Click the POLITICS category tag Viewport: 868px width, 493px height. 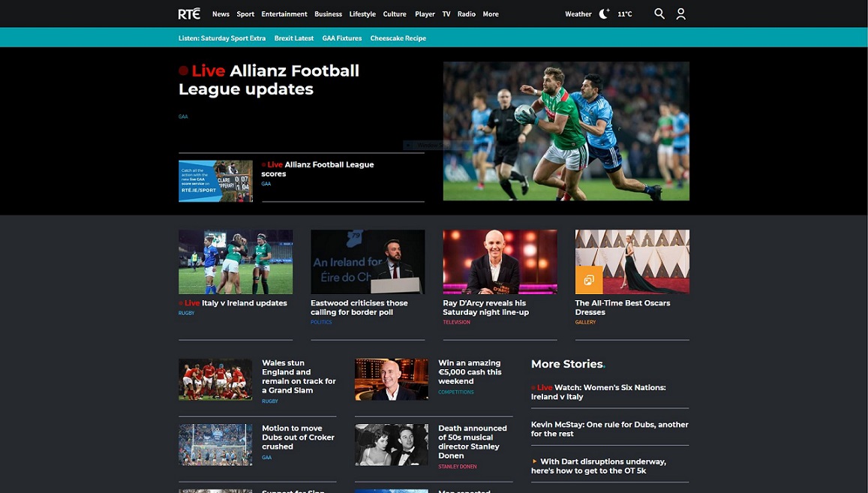321,323
